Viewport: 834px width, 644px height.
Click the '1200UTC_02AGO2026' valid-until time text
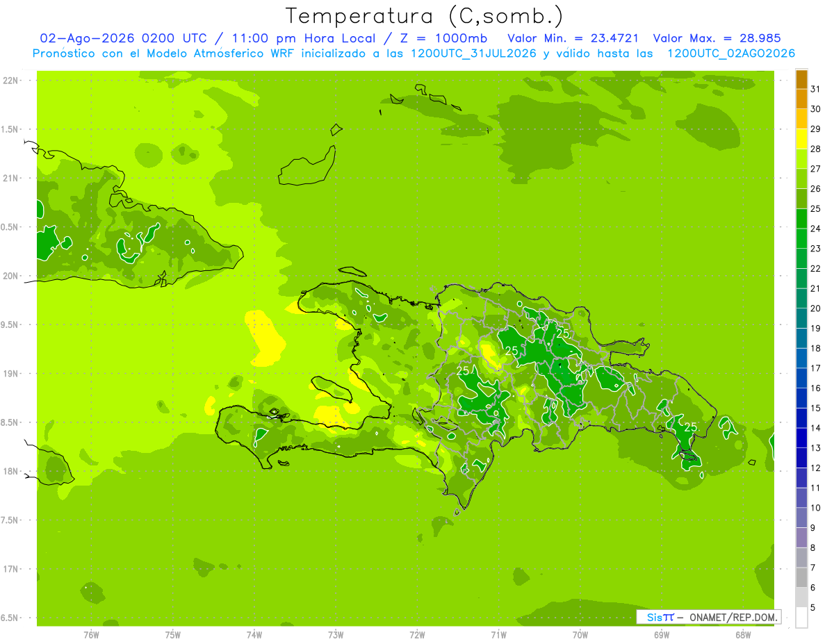click(731, 53)
